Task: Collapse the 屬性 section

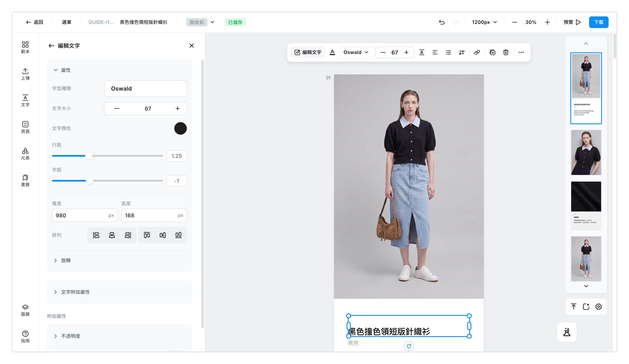Action: [x=62, y=70]
